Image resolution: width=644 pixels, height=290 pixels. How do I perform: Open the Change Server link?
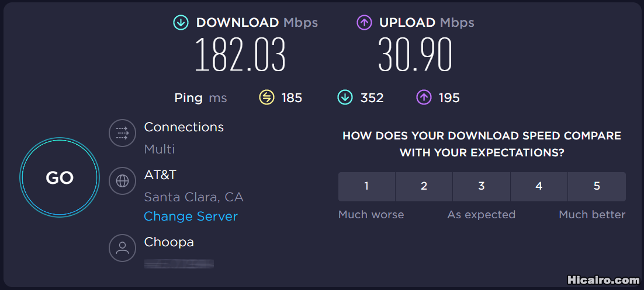(x=191, y=216)
